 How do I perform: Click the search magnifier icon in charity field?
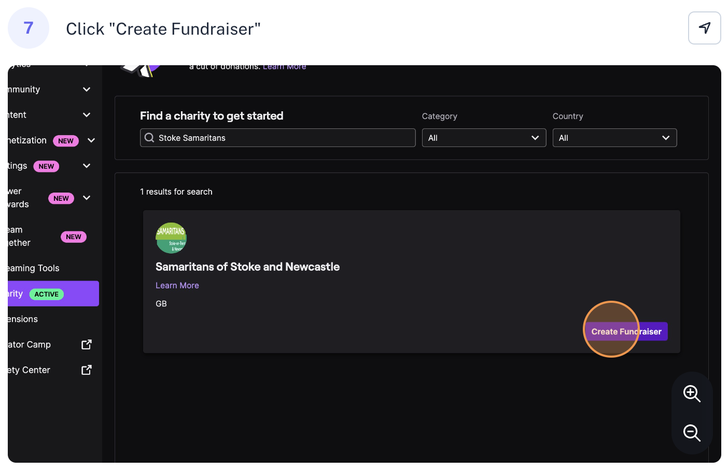click(x=150, y=138)
